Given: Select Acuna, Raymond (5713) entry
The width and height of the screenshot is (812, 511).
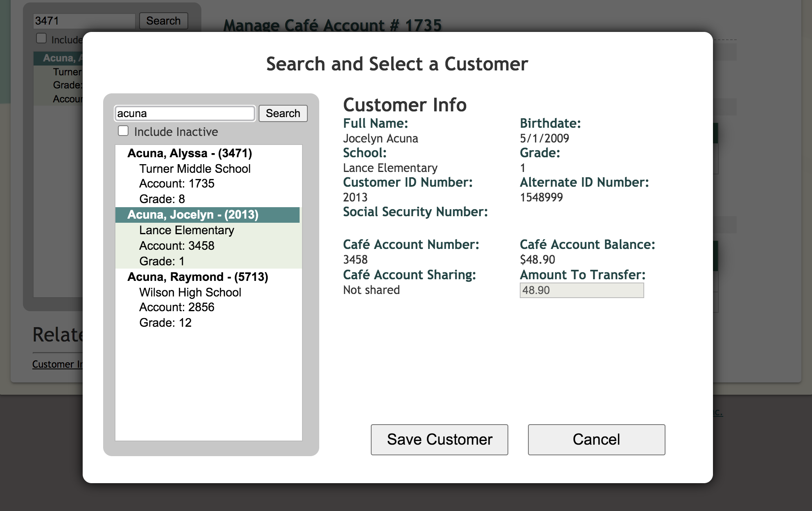Looking at the screenshot, I should [x=198, y=277].
